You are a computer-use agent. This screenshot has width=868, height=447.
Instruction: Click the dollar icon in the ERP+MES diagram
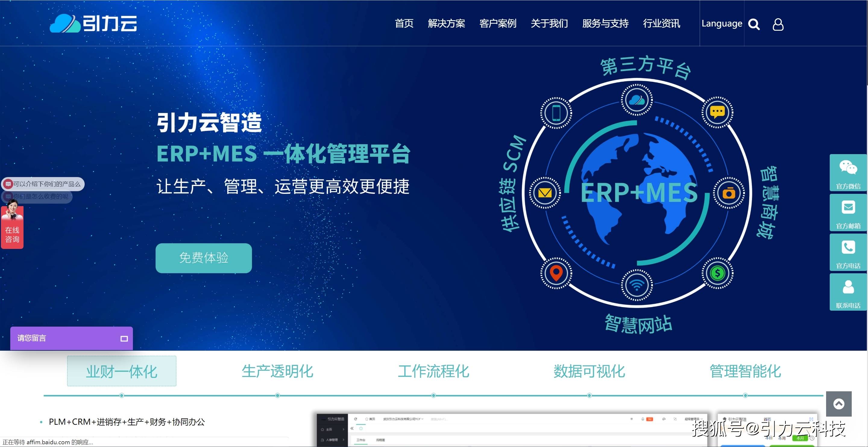tap(718, 273)
